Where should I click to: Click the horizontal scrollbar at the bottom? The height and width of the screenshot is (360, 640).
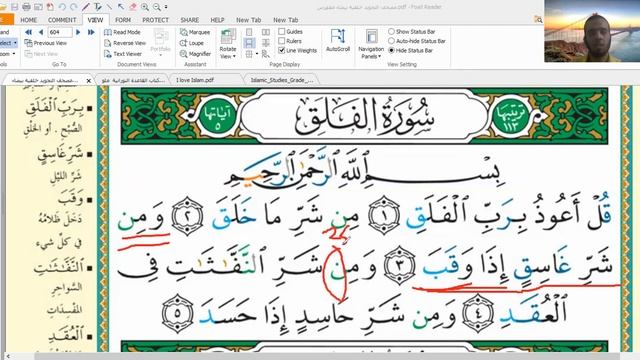pyautogui.click(x=327, y=356)
